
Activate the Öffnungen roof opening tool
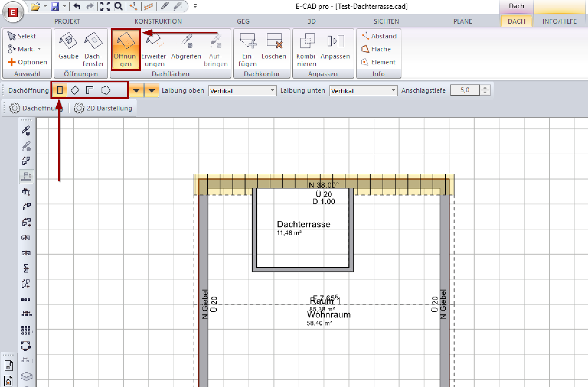(126, 49)
